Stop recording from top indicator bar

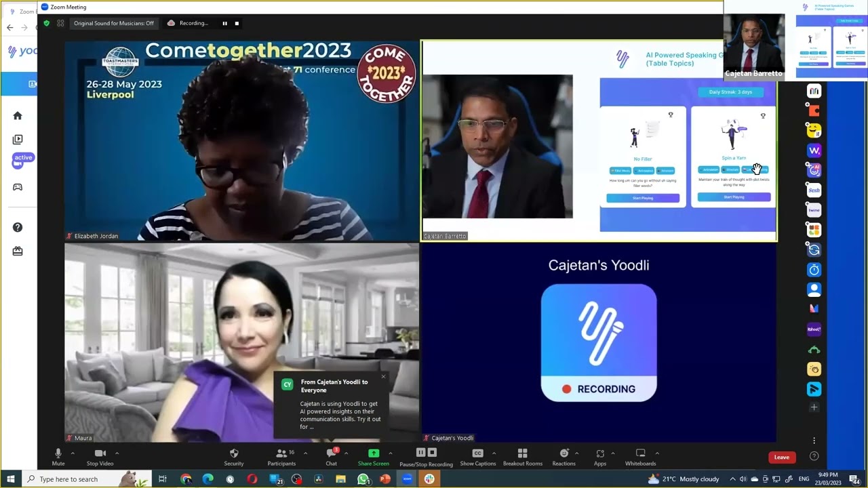click(x=237, y=23)
